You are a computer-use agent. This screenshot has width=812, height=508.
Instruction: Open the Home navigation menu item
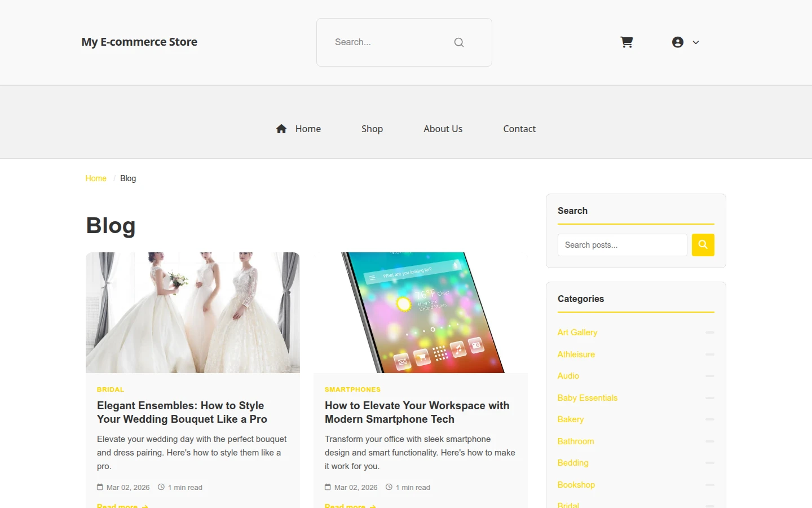308,129
